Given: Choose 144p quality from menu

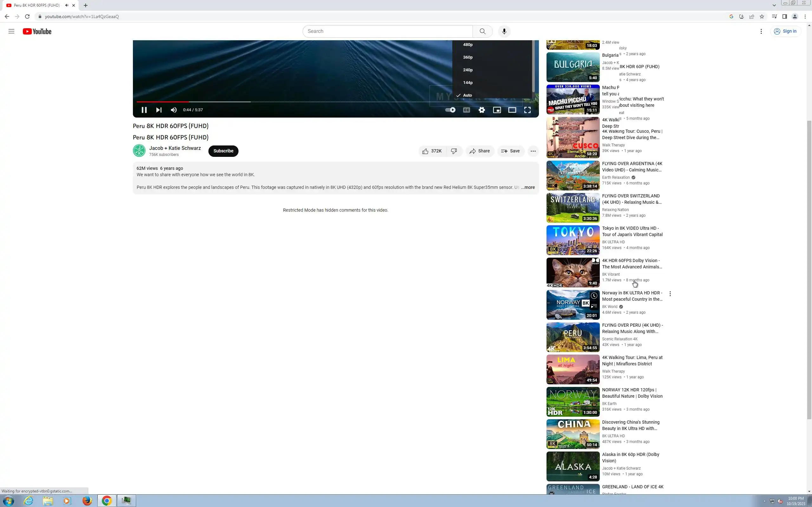Looking at the screenshot, I should pos(468,82).
